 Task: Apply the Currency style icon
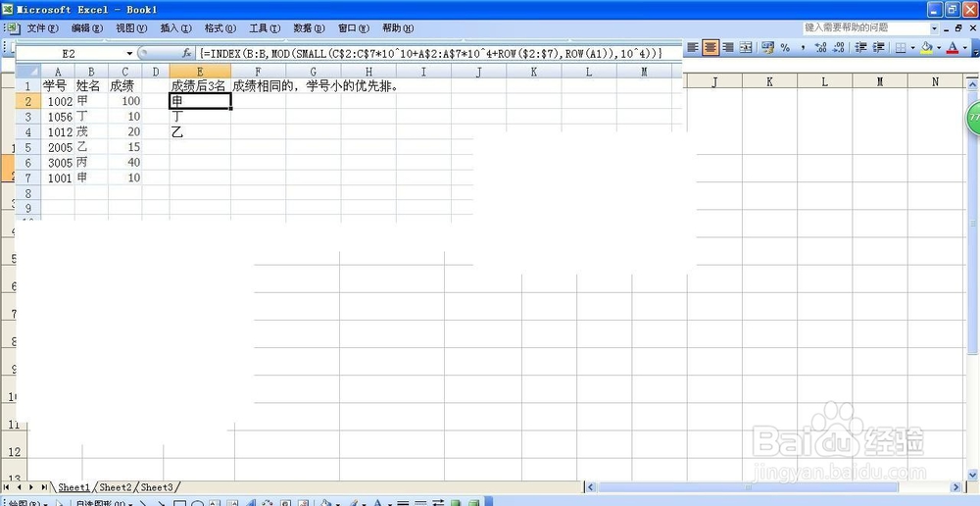768,47
